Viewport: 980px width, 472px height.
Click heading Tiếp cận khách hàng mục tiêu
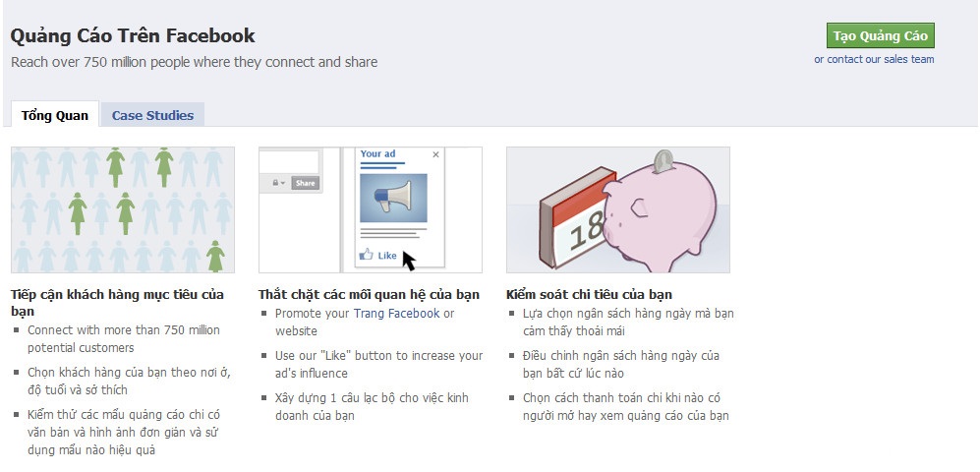(x=118, y=303)
